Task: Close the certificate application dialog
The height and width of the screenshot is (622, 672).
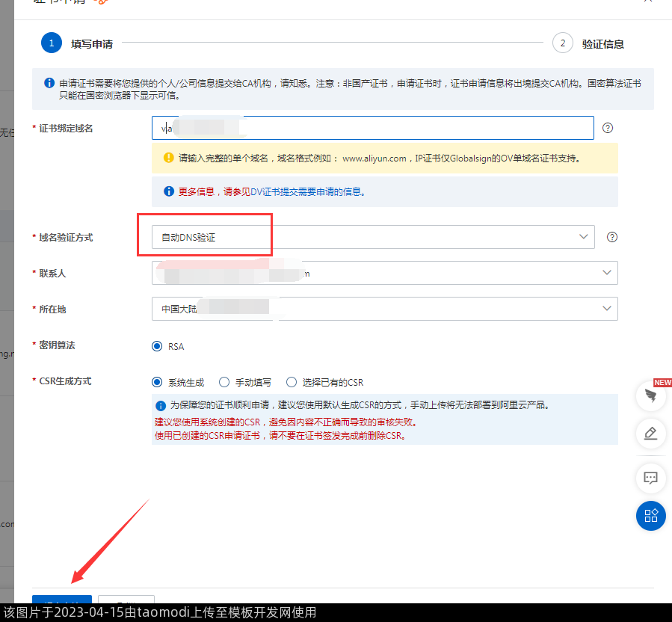Action: pyautogui.click(x=649, y=1)
